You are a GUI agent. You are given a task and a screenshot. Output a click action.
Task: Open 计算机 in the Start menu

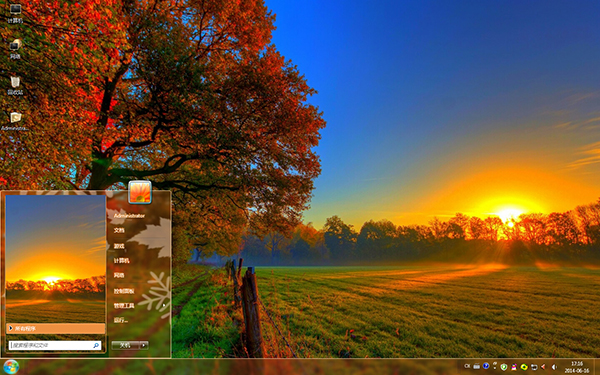pos(121,261)
